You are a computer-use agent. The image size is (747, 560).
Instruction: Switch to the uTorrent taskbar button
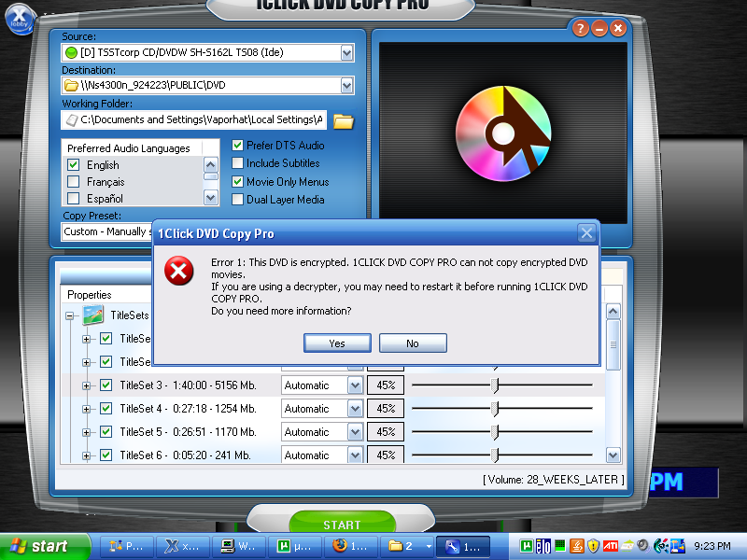coord(295,546)
